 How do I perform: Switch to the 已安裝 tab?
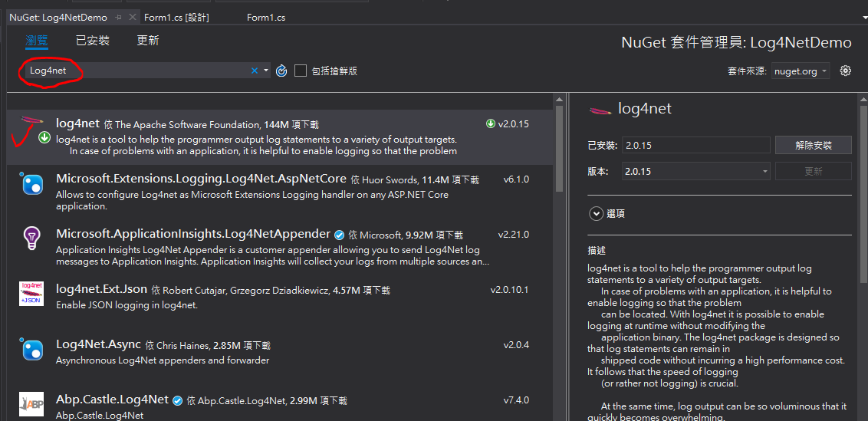(92, 41)
